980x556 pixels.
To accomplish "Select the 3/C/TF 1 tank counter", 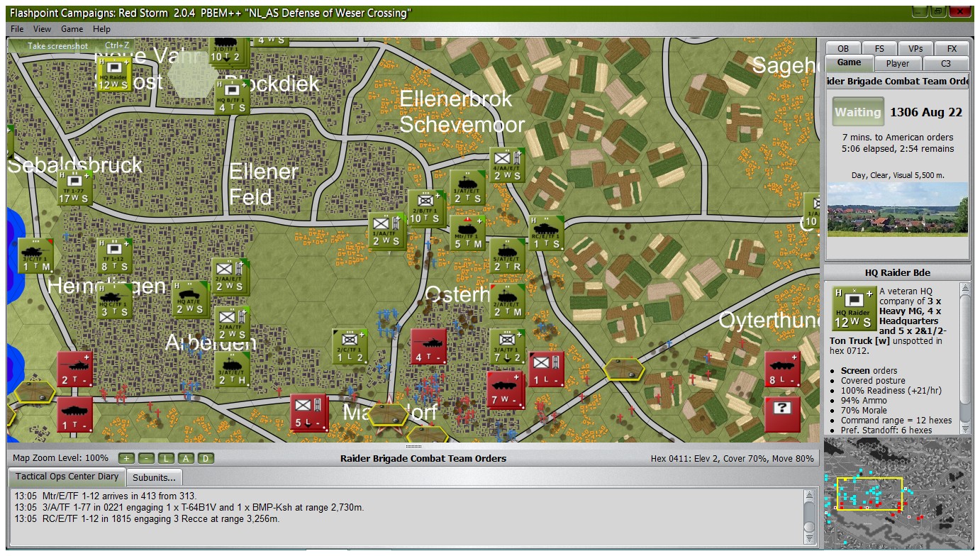I will pyautogui.click(x=35, y=255).
